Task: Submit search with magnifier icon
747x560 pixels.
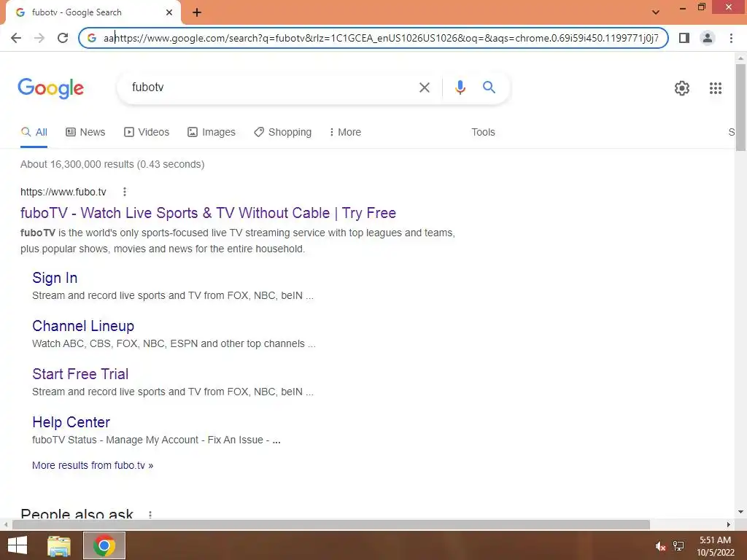Action: pos(489,87)
